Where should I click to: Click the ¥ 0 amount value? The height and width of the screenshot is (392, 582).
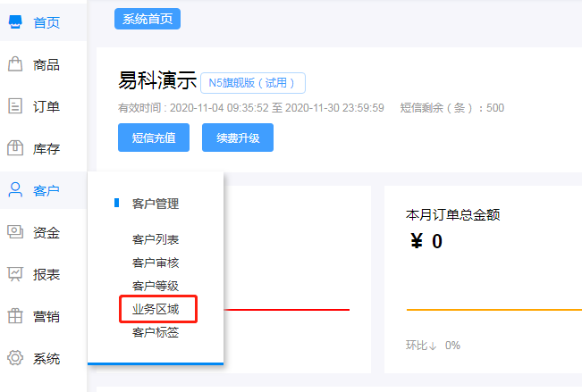click(x=426, y=241)
